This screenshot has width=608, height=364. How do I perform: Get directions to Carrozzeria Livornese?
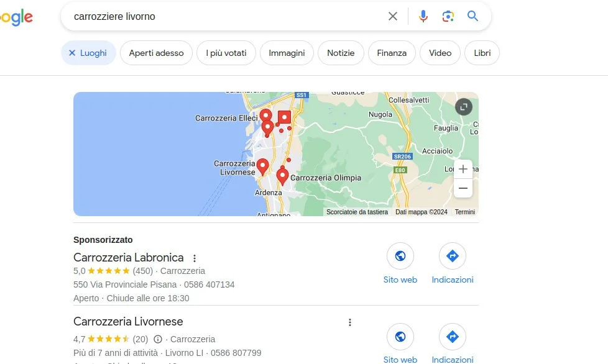coord(453,337)
